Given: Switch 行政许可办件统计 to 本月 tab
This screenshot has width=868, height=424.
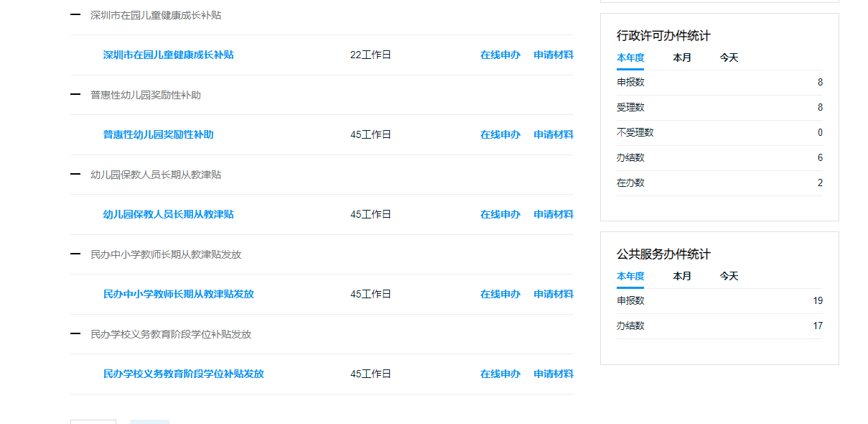Looking at the screenshot, I should 682,57.
